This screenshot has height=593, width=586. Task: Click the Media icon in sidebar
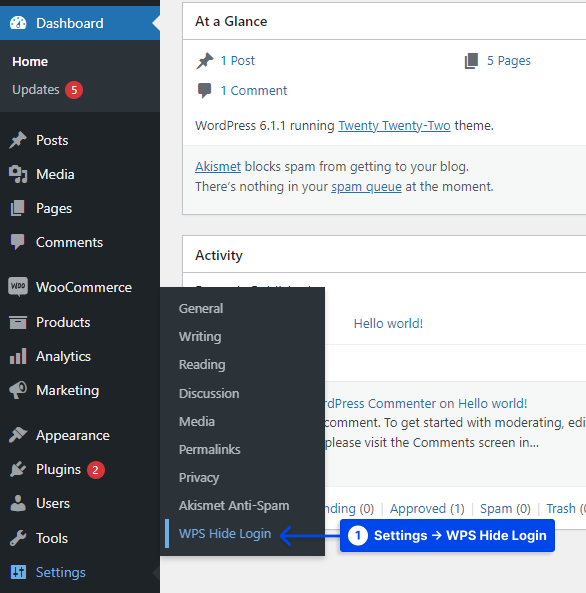[18, 174]
